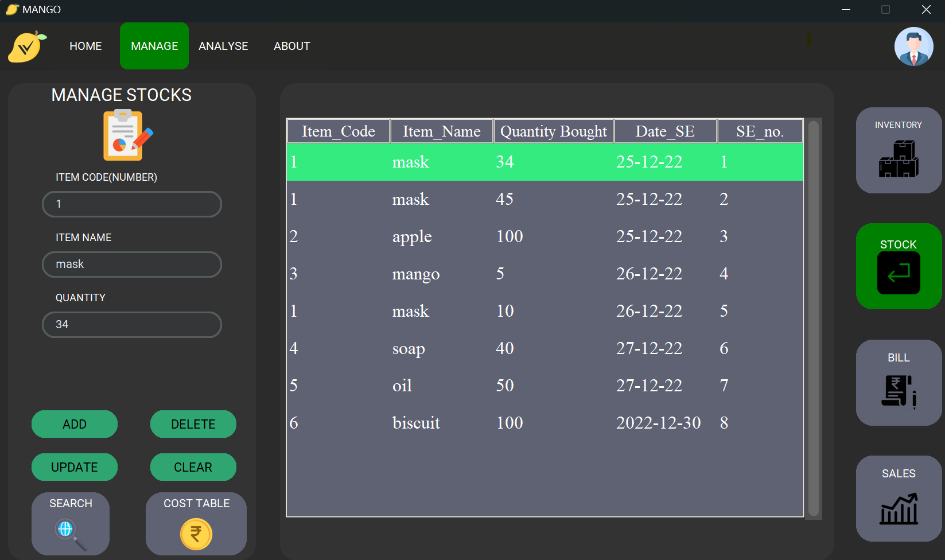
Task: Select the MANAGE tab
Action: (x=154, y=46)
